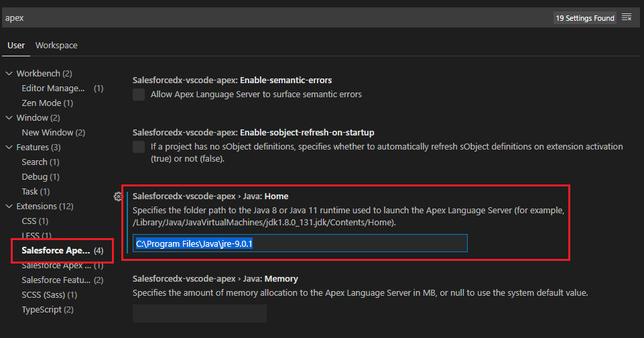Select CSS (1) extension item
644x338 pixels.
[35, 221]
